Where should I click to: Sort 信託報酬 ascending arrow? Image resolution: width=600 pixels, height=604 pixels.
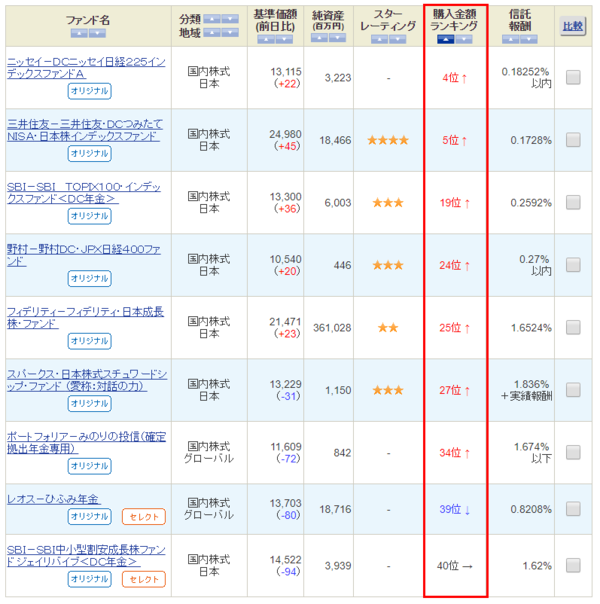point(510,39)
